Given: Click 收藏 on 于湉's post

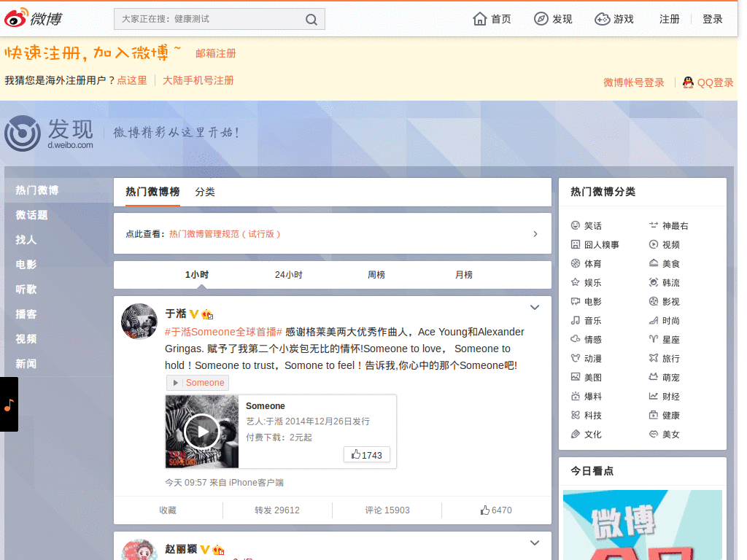Looking at the screenshot, I should 168,510.
